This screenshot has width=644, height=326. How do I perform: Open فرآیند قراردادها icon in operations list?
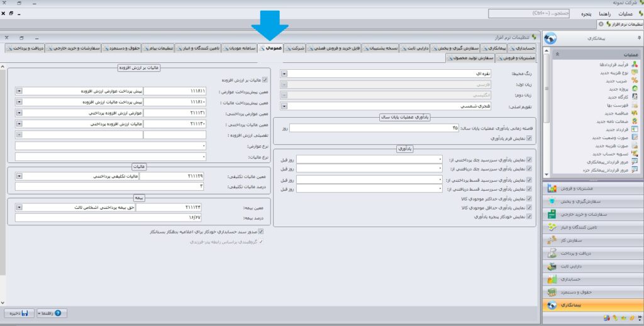pyautogui.click(x=635, y=64)
